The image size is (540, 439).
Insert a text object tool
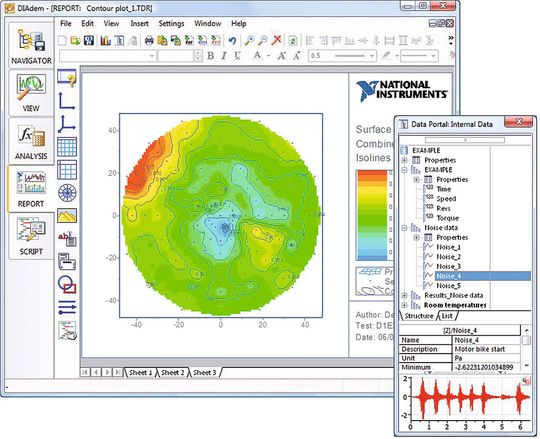(67, 238)
